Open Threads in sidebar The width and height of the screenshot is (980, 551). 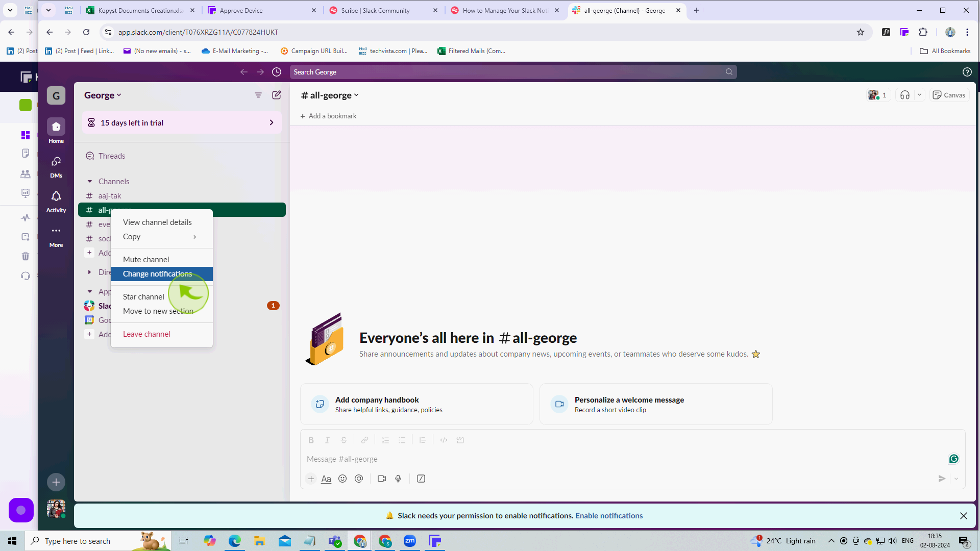point(182,156)
